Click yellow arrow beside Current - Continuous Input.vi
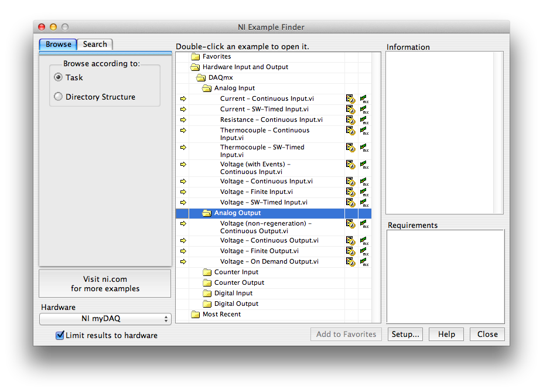The image size is (543, 392). pos(183,99)
